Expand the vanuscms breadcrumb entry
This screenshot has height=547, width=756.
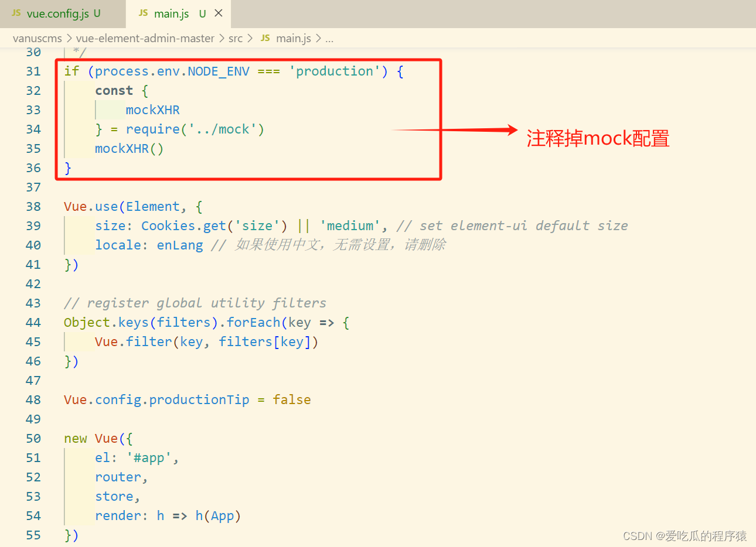pos(37,38)
